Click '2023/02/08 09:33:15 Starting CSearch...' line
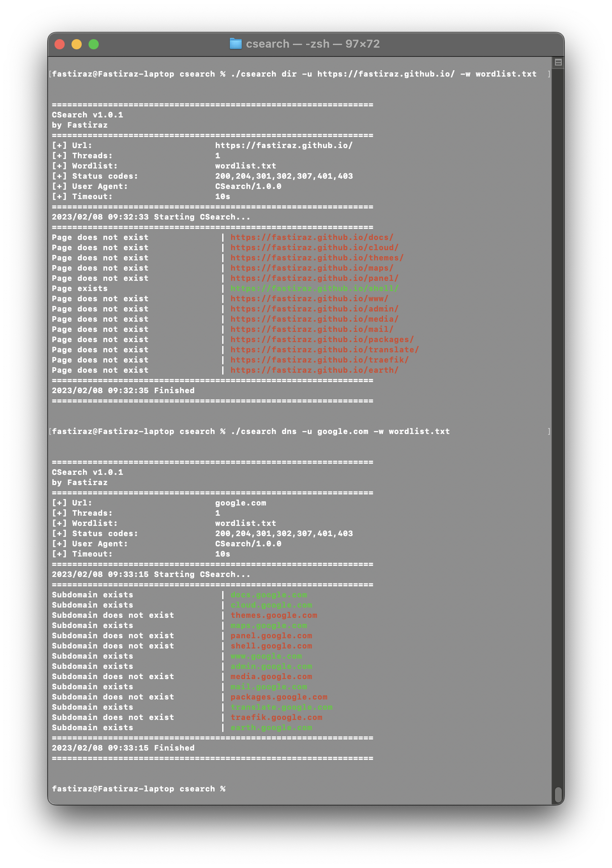 [x=151, y=574]
